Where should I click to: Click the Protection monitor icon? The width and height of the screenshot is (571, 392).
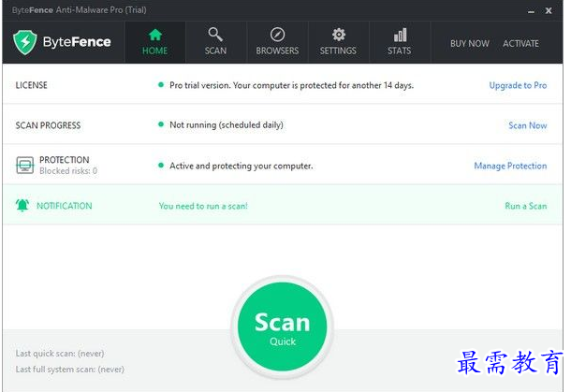[x=24, y=165]
